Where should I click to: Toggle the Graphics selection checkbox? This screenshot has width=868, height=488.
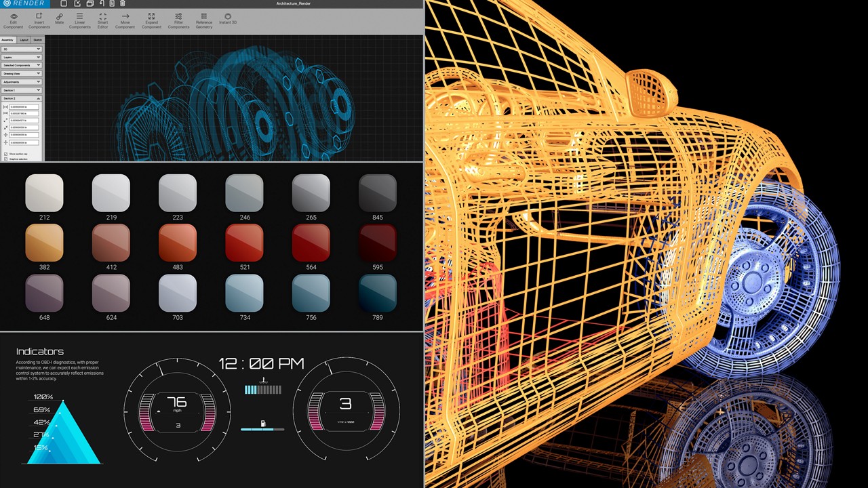click(x=6, y=159)
